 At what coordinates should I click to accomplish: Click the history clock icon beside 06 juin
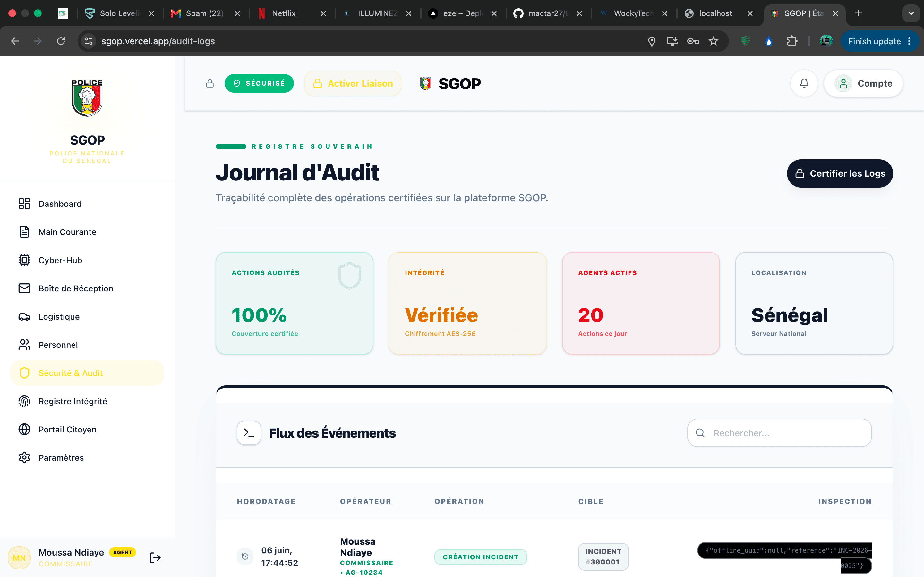(x=245, y=556)
